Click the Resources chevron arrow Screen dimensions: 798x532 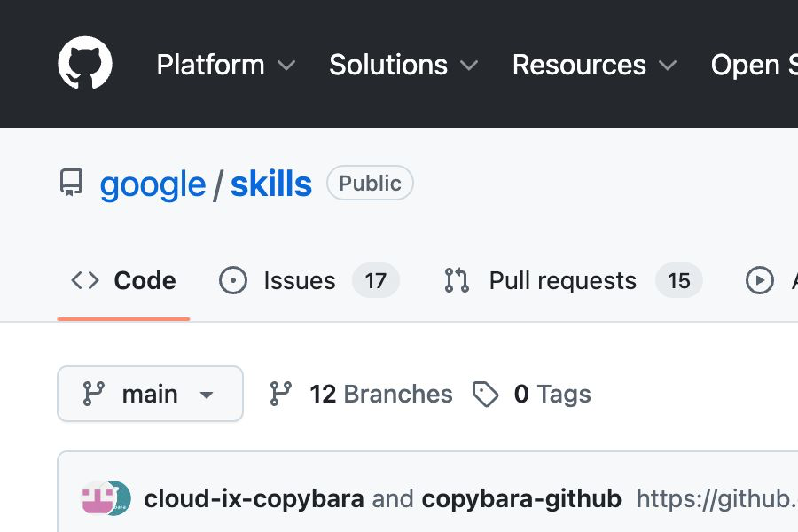tap(668, 66)
